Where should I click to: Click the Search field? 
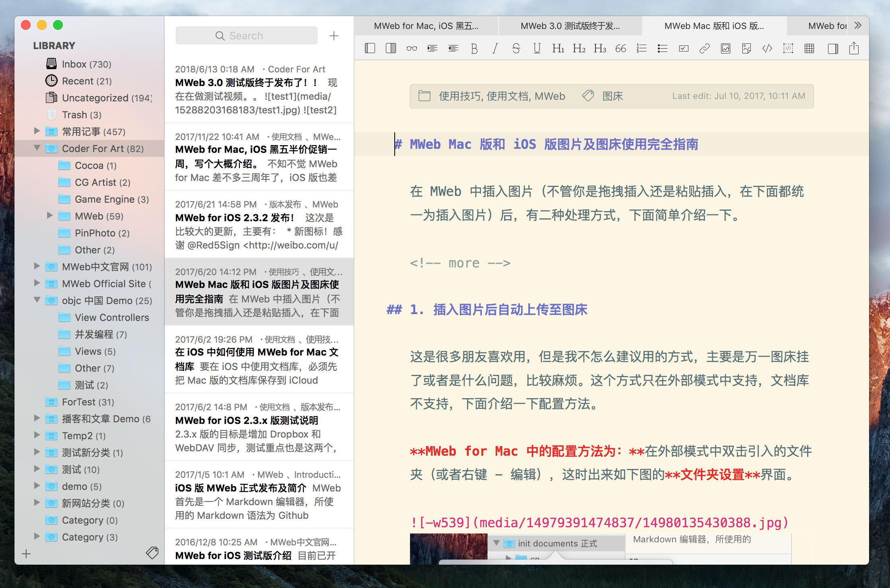coord(246,36)
